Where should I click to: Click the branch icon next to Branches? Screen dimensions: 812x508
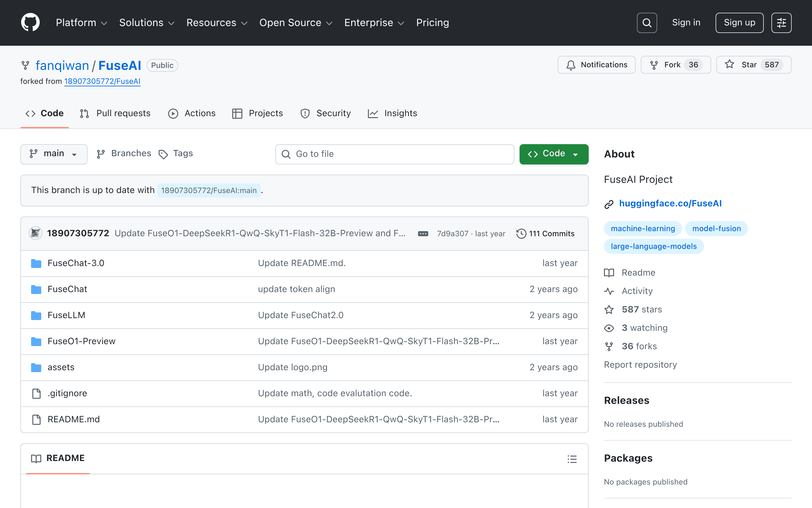pos(101,154)
